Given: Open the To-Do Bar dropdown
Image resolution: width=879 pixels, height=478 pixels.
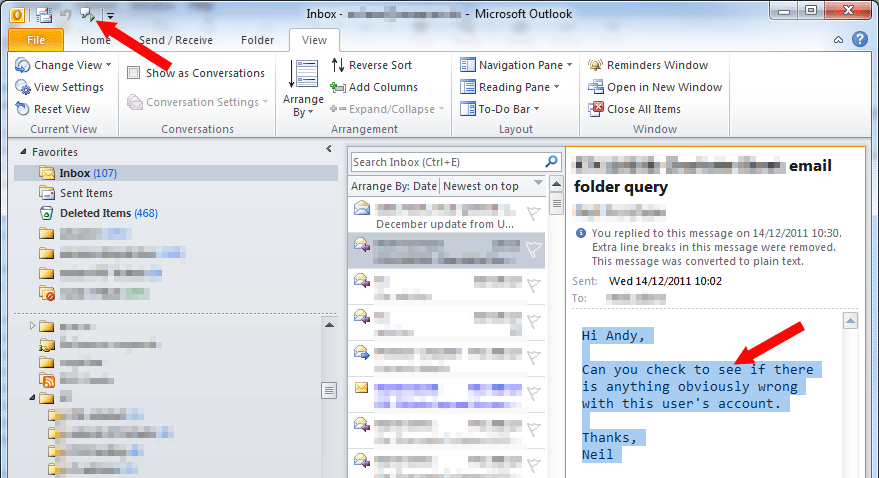Looking at the screenshot, I should pyautogui.click(x=499, y=109).
